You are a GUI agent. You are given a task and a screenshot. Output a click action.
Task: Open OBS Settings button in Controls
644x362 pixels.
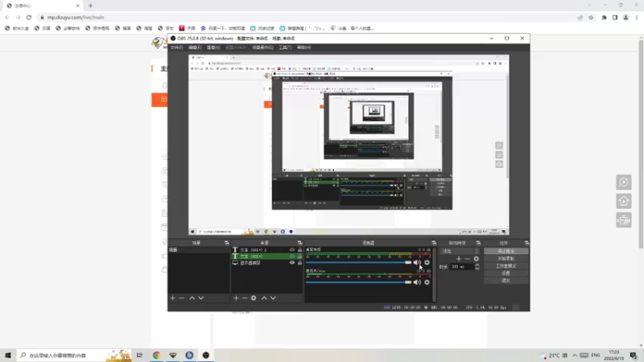506,274
